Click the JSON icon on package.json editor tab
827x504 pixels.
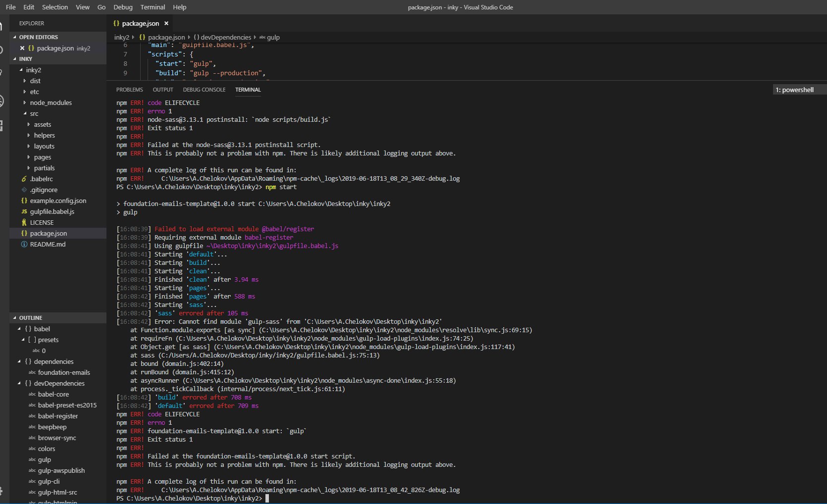[x=116, y=23]
